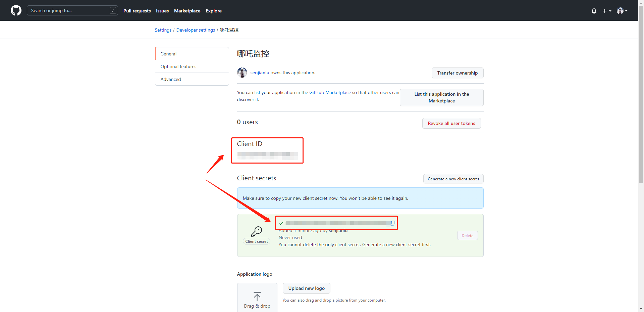Switch to the Advanced tab
Viewport: 644px width, 312px height.
point(192,79)
